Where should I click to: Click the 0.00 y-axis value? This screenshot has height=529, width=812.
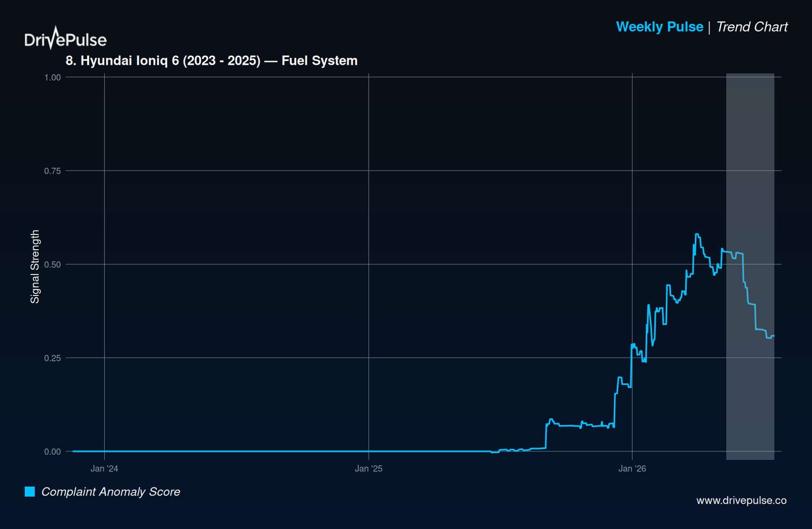tap(52, 451)
